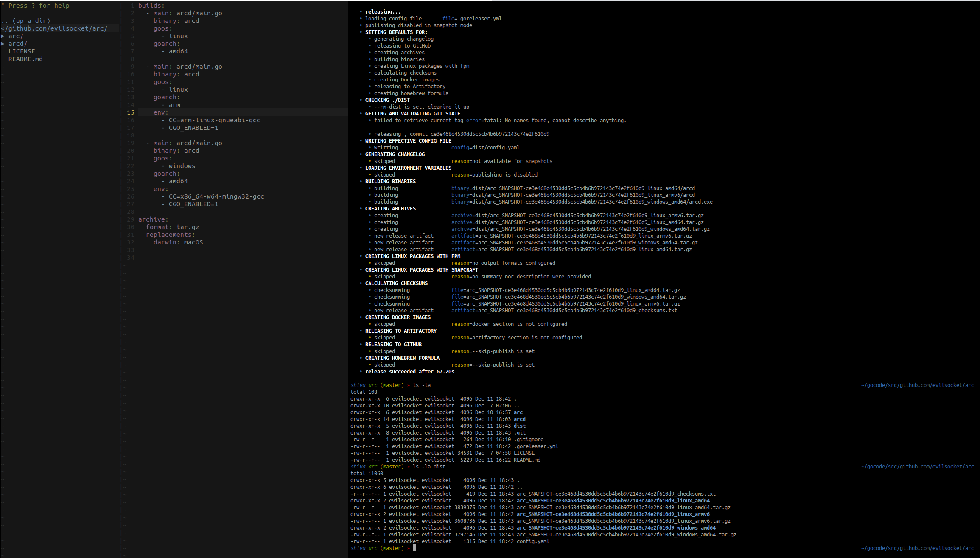Expand the arc/ folder arrow in NERDTree
The height and width of the screenshot is (558, 980).
3,36
